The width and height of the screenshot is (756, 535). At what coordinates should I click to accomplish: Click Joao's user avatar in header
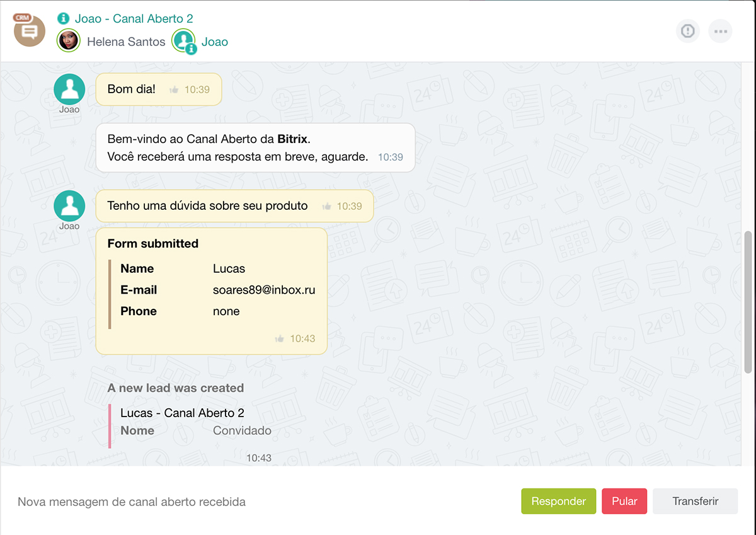tap(184, 42)
